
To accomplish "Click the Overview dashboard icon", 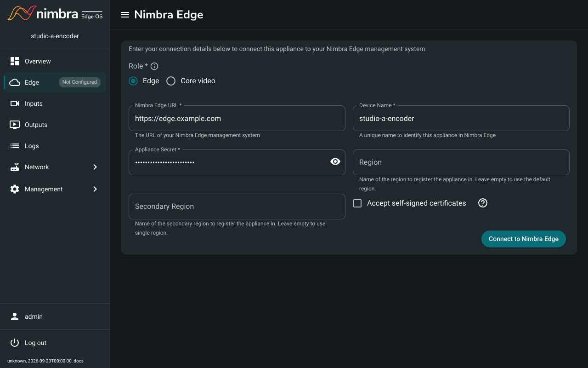I will click(15, 61).
